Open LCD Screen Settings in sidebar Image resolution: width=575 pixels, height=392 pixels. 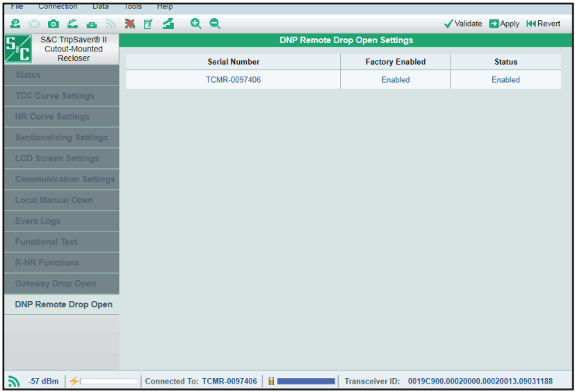[62, 158]
